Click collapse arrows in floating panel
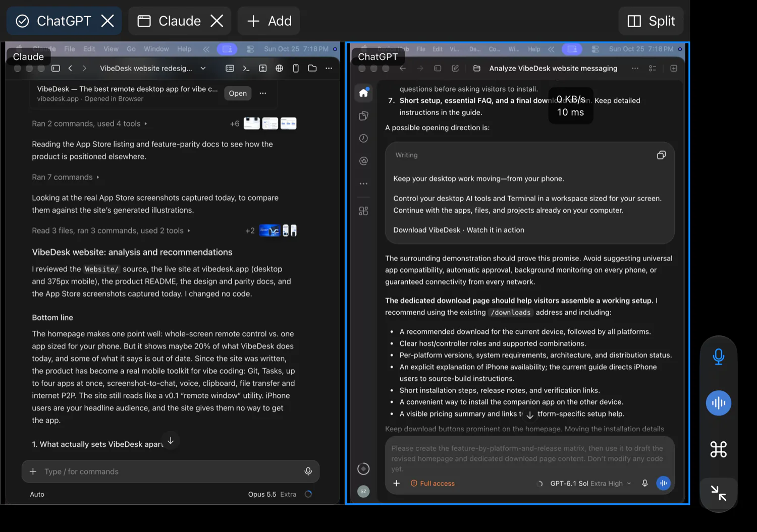This screenshot has height=532, width=757. (719, 493)
